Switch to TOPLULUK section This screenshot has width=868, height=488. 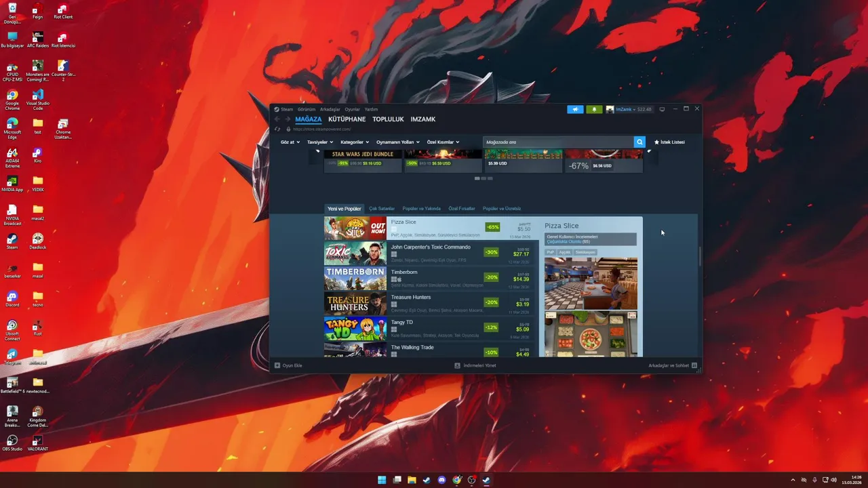pyautogui.click(x=388, y=119)
